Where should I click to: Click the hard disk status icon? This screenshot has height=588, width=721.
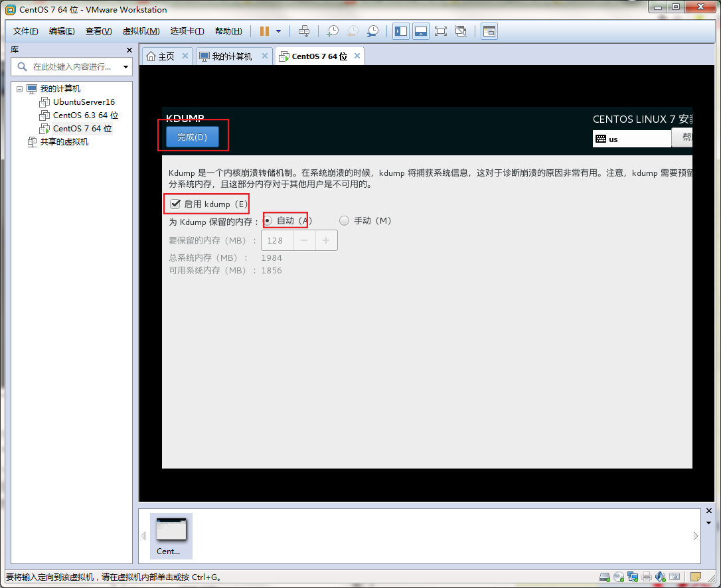click(605, 577)
